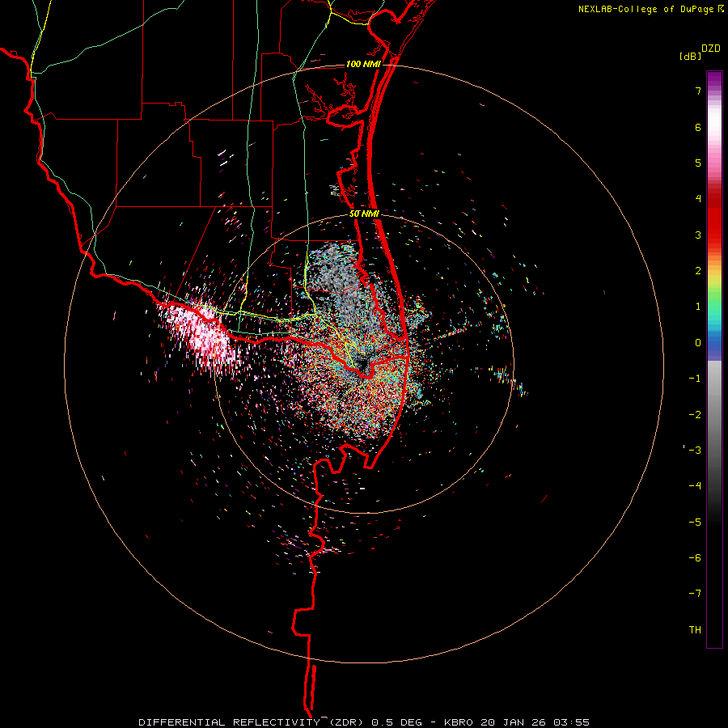
Task: Click the -2 dB value on the color scale
Action: (695, 415)
